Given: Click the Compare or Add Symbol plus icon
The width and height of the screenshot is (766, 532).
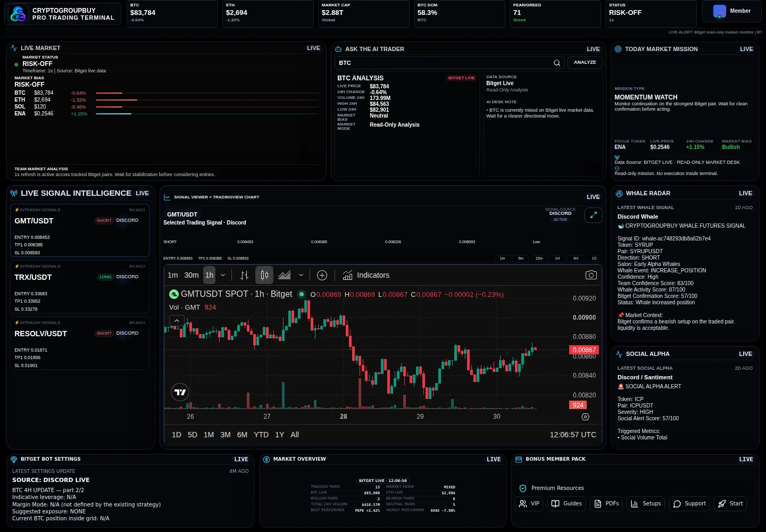Looking at the screenshot, I should click(x=322, y=275).
